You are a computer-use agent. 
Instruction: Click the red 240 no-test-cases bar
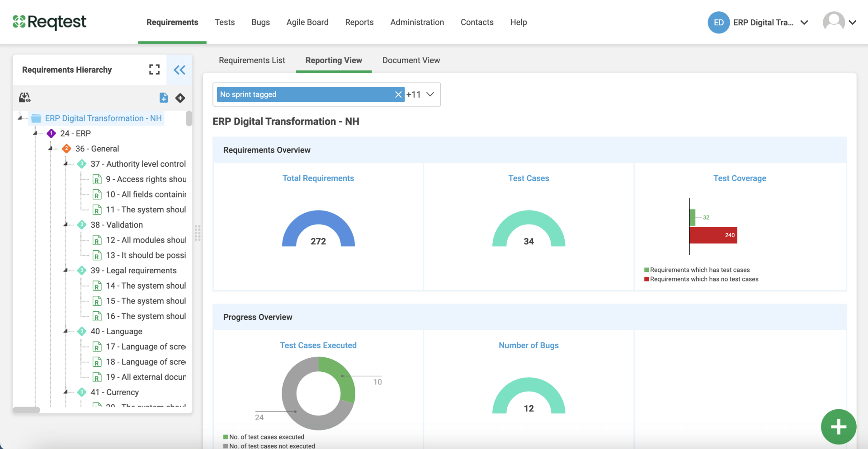point(713,235)
